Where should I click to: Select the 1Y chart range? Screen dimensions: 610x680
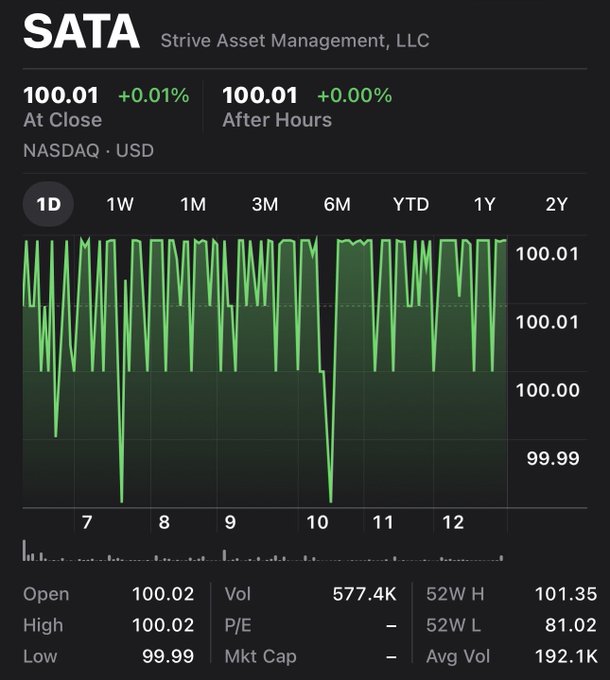pyautogui.click(x=484, y=204)
